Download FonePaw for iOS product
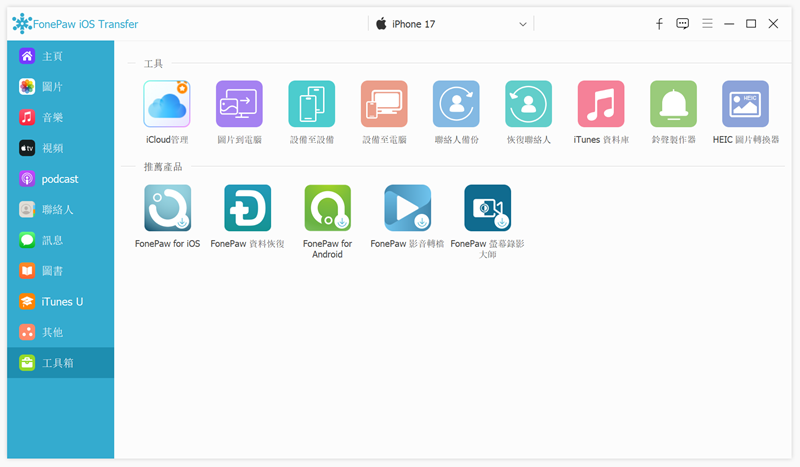This screenshot has width=800, height=467. [168, 208]
